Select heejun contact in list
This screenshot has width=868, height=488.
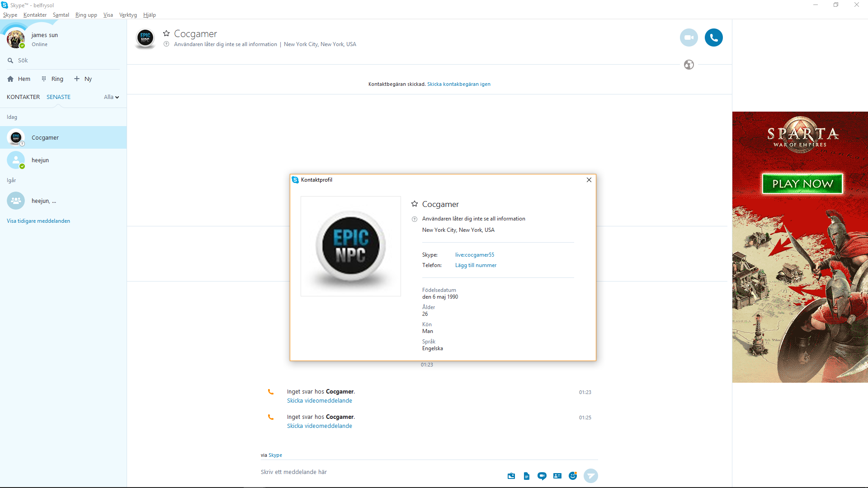(x=63, y=160)
